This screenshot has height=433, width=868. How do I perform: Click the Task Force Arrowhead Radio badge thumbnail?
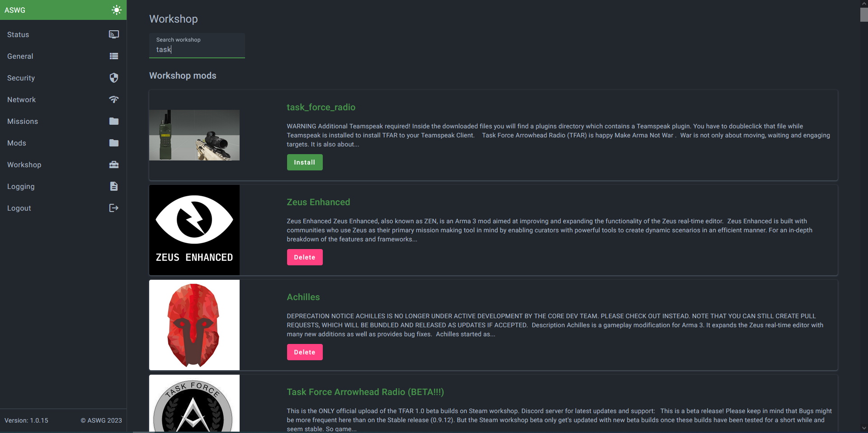pos(194,403)
